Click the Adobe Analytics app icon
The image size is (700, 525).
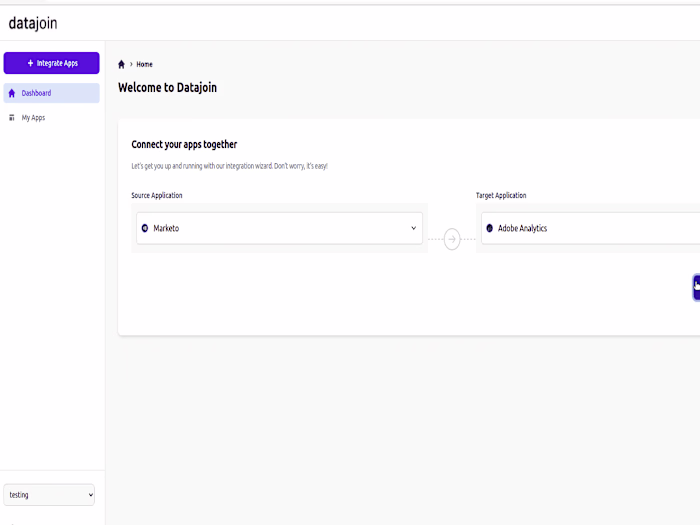pyautogui.click(x=490, y=228)
